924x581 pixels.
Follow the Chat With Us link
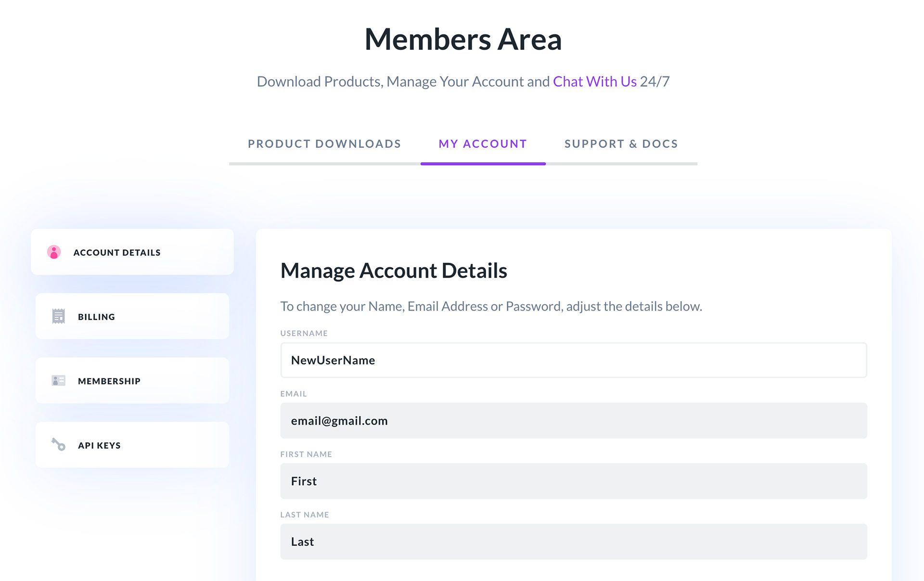(x=594, y=81)
